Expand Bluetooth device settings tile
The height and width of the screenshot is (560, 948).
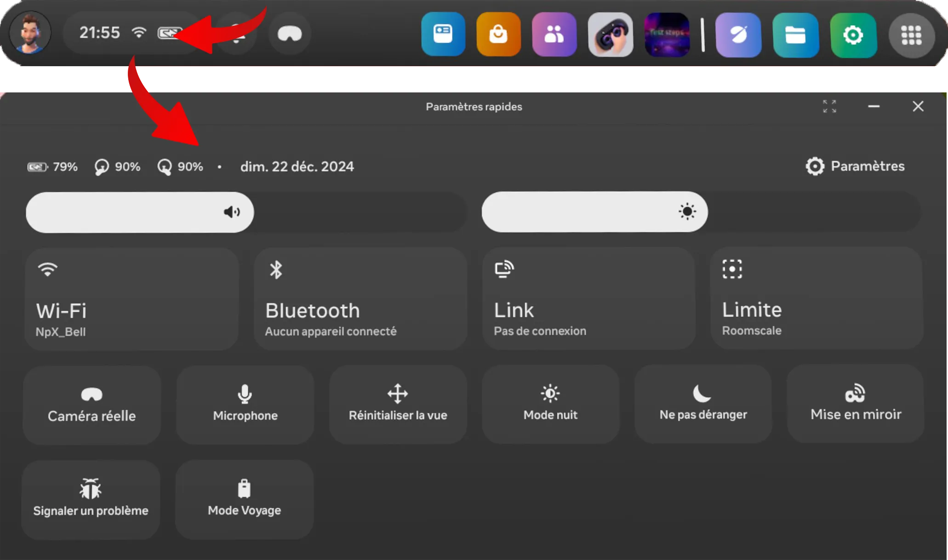(x=360, y=299)
